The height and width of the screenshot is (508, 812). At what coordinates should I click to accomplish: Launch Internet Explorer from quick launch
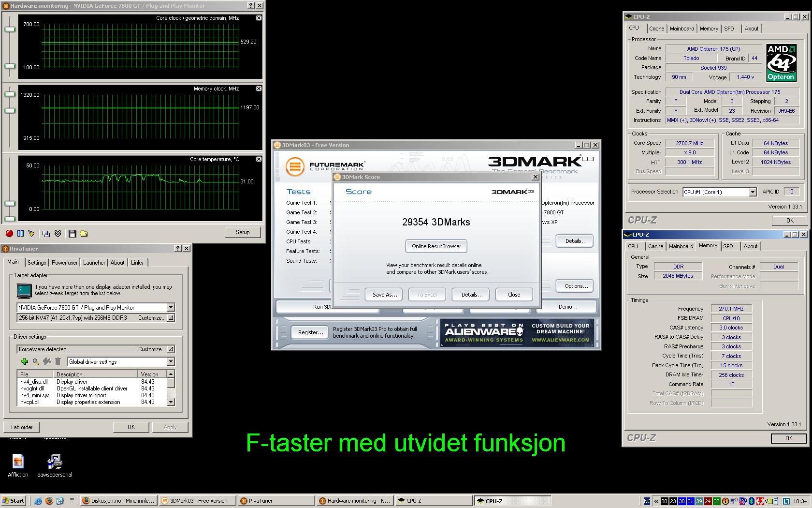[x=38, y=501]
